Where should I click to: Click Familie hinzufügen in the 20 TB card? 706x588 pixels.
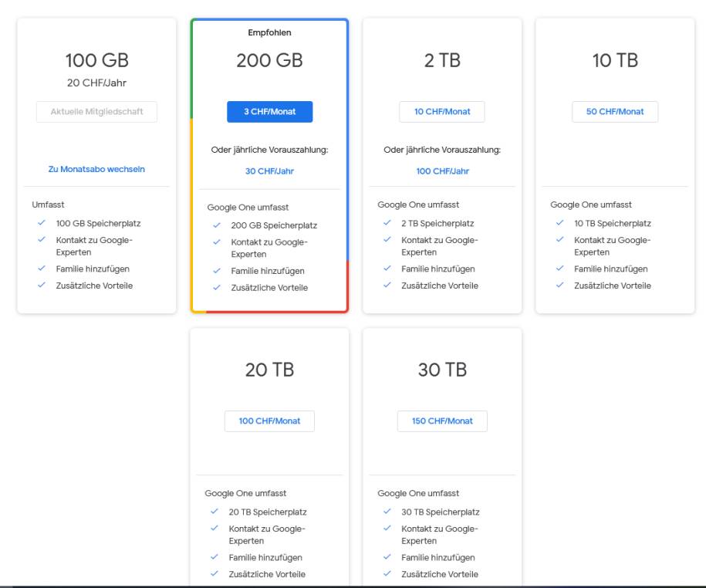click(265, 557)
